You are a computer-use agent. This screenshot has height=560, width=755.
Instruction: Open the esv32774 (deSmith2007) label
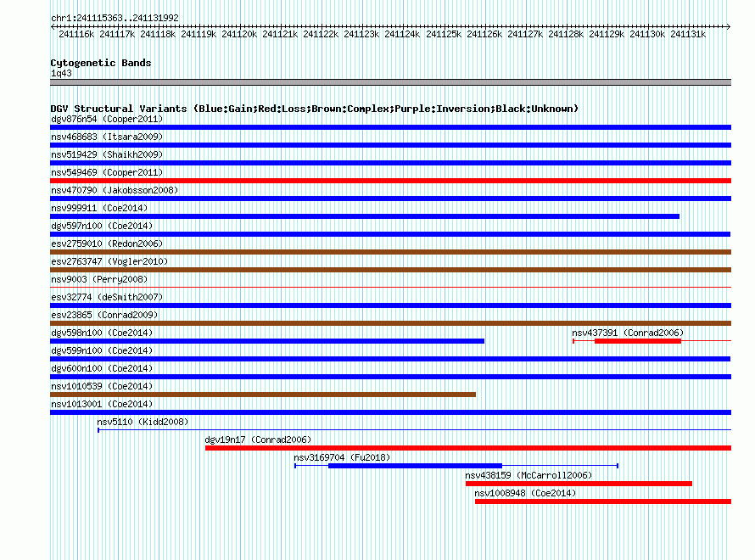(x=107, y=297)
